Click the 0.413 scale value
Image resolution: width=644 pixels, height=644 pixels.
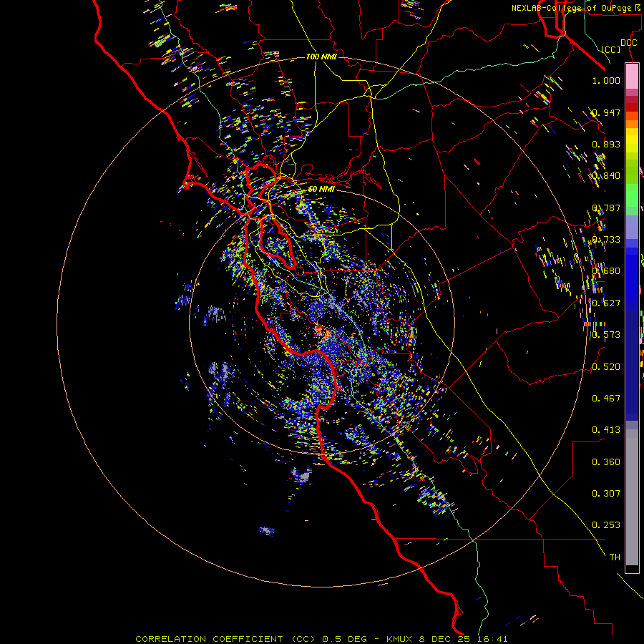pos(606,430)
